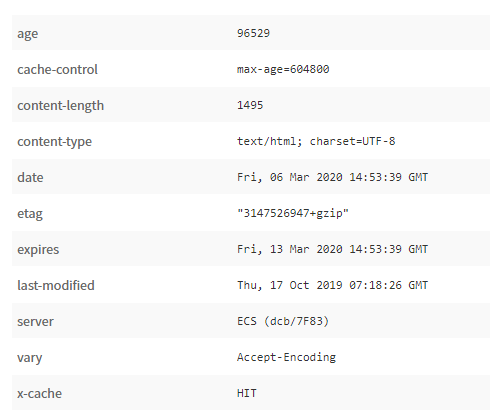
Task: Click the server header label
Action: (35, 322)
